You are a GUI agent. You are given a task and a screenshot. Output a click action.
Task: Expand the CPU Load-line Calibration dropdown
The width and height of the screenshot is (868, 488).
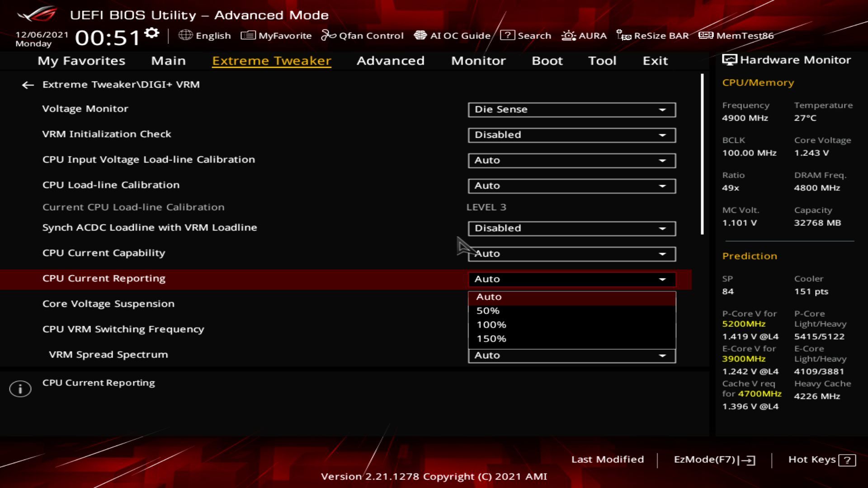click(x=571, y=186)
